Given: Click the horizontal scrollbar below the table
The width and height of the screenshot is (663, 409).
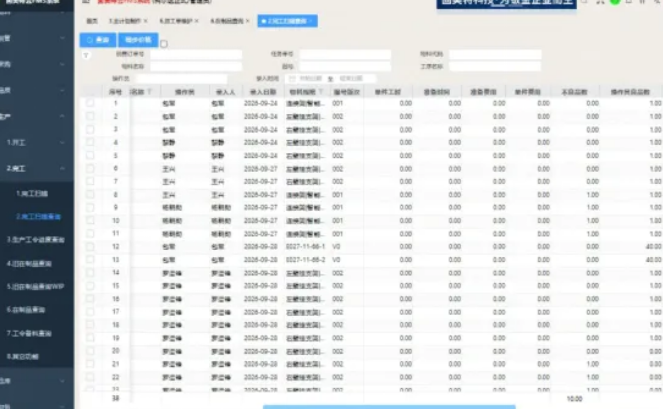Looking at the screenshot, I should pyautogui.click(x=389, y=406).
